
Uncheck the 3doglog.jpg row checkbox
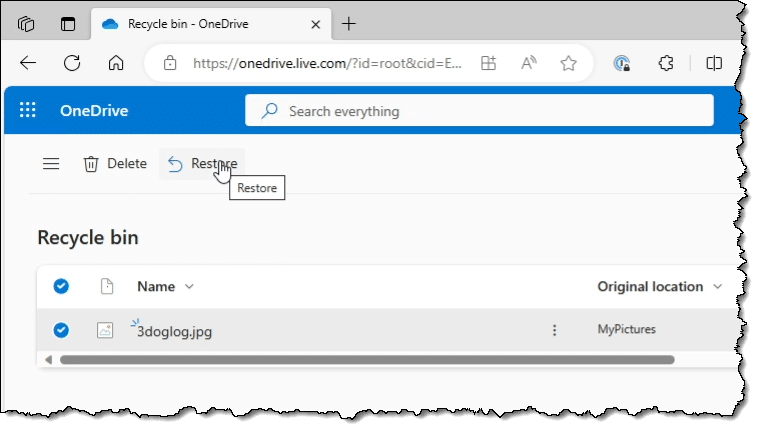(61, 330)
